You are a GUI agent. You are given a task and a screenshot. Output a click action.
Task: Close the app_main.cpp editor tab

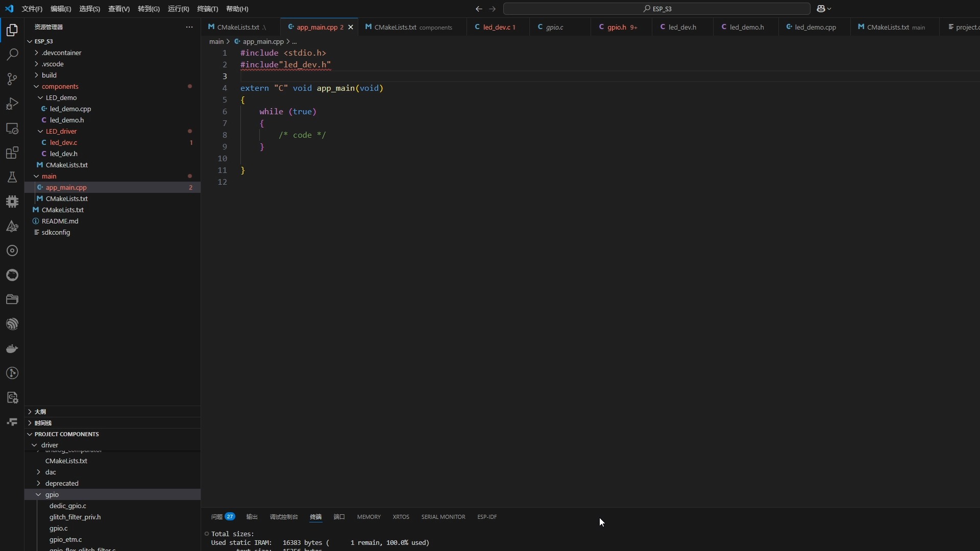click(351, 27)
